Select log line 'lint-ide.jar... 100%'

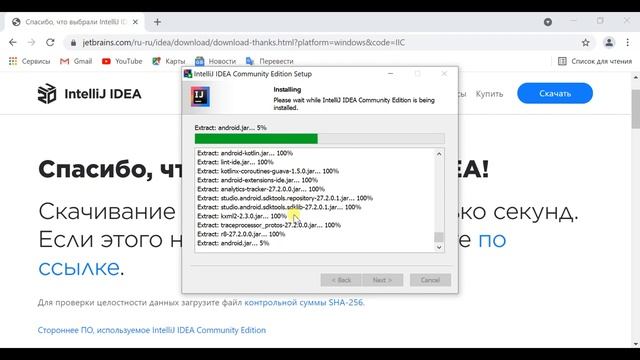tap(235, 162)
